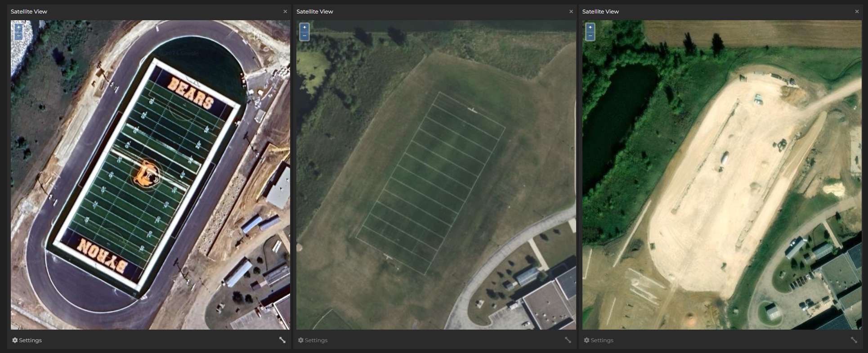Image resolution: width=868 pixels, height=353 pixels.
Task: Open Settings for the right satellite panel
Action: coord(599,340)
